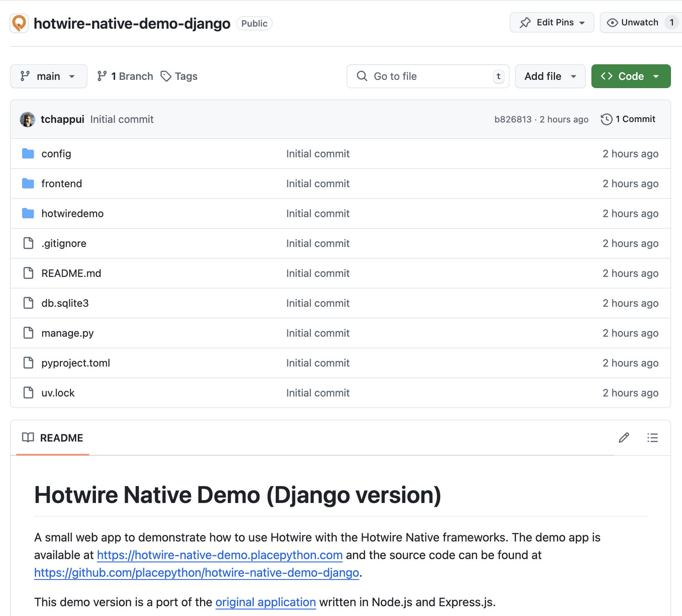Open the Edit Pins dropdown
Image resolution: width=682 pixels, height=616 pixels.
pyautogui.click(x=552, y=22)
